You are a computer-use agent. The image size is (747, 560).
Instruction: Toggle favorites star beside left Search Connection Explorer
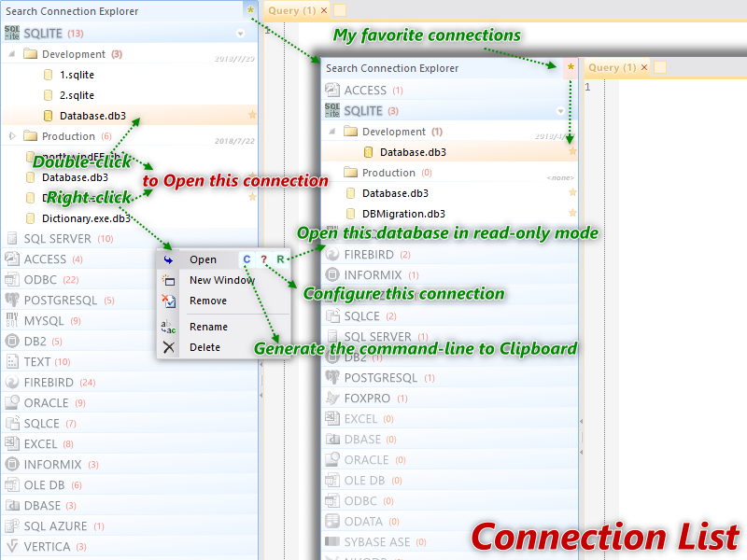(250, 9)
